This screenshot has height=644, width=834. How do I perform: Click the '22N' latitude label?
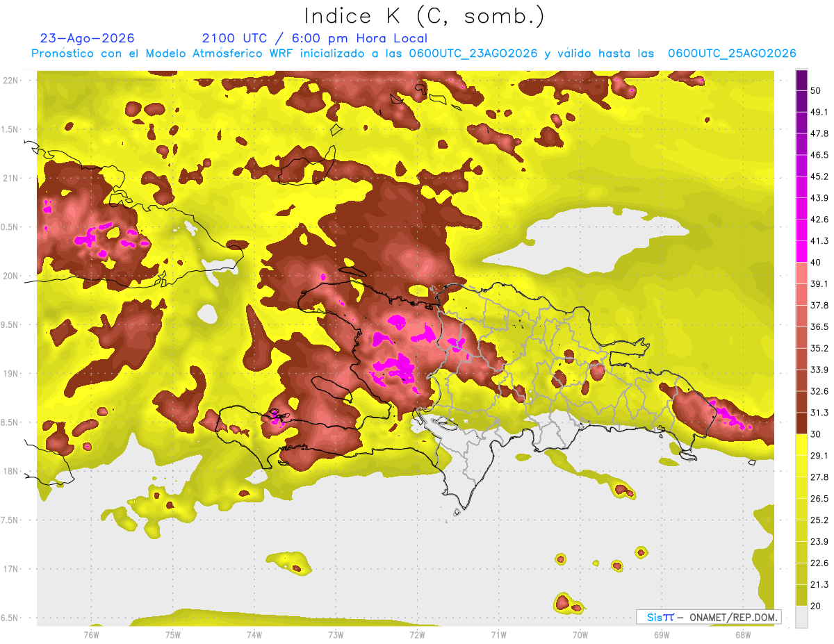pyautogui.click(x=12, y=81)
